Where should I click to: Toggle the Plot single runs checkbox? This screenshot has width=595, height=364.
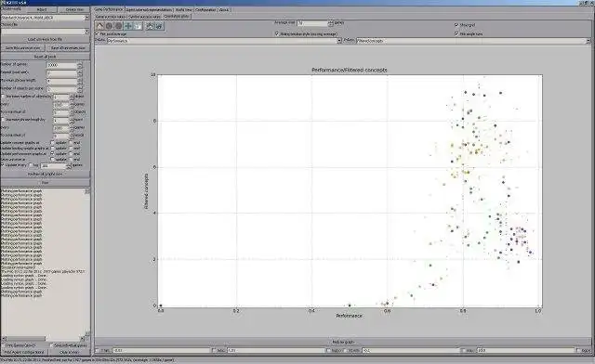(456, 33)
